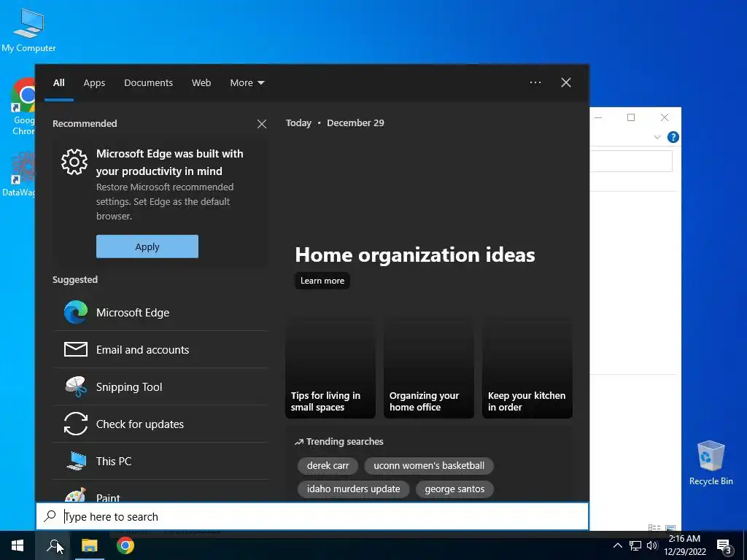Screen dimensions: 747x560
Task: Click the taskbar search magnifier icon
Action: click(53, 545)
